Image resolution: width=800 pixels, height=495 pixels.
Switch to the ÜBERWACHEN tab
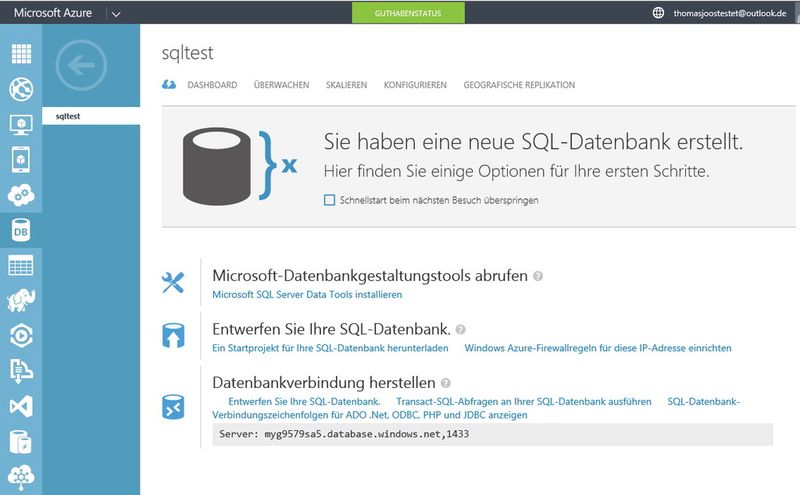coord(281,85)
